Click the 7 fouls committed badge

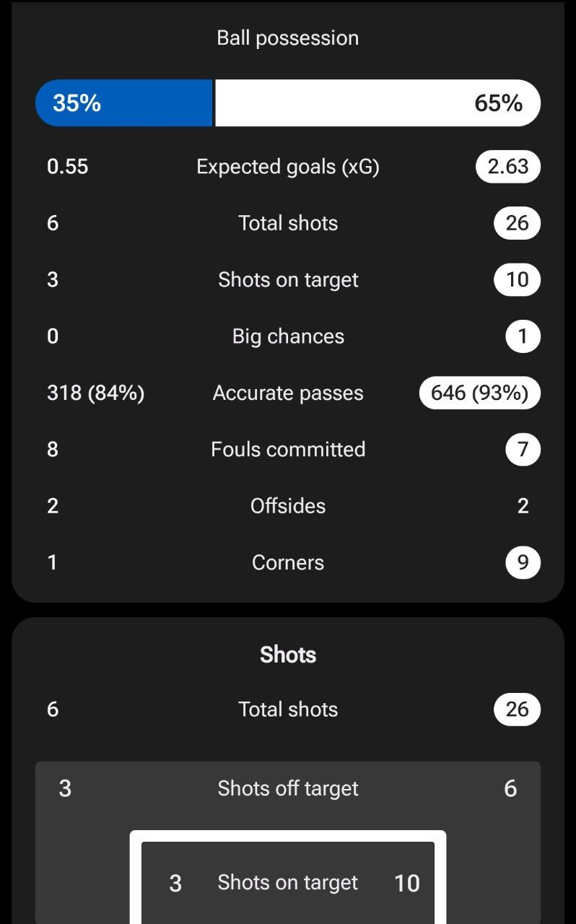point(523,449)
